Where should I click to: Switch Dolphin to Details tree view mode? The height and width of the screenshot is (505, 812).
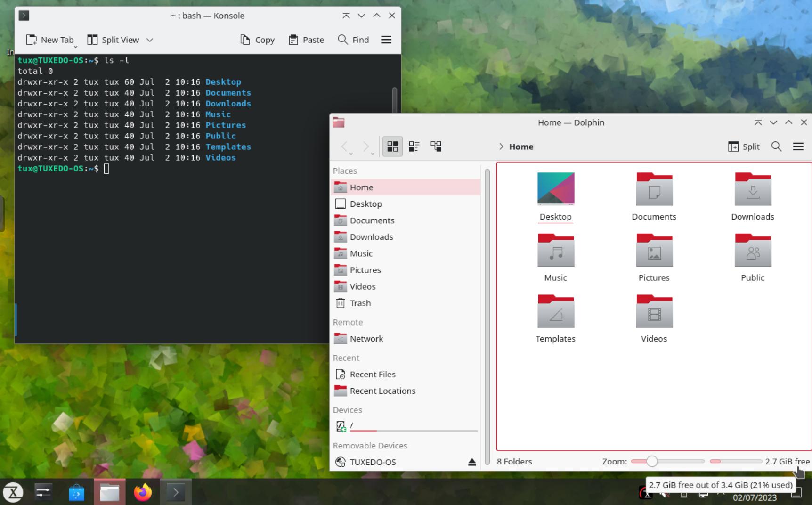(436, 147)
